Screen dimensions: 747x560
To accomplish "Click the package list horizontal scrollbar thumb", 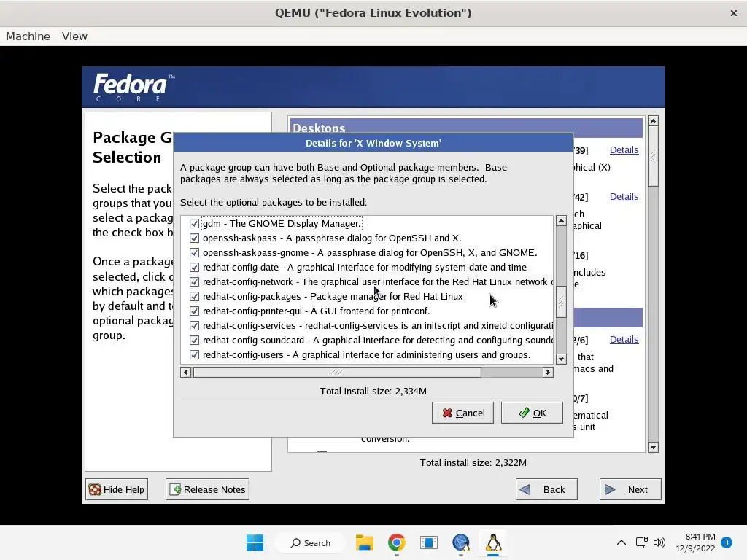I will [337, 372].
